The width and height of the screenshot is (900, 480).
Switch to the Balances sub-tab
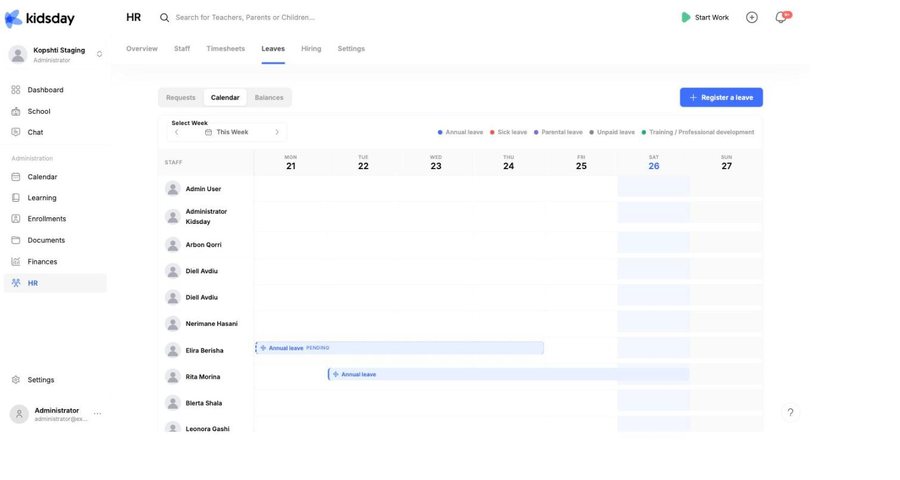269,98
